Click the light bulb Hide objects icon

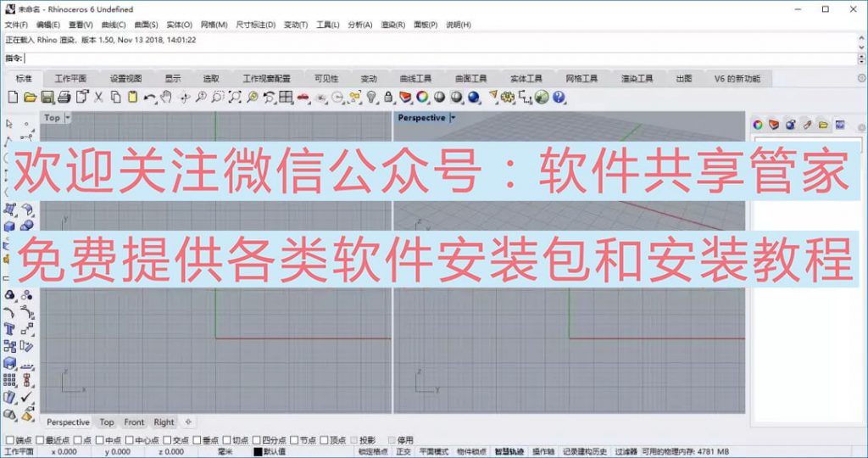(371, 97)
